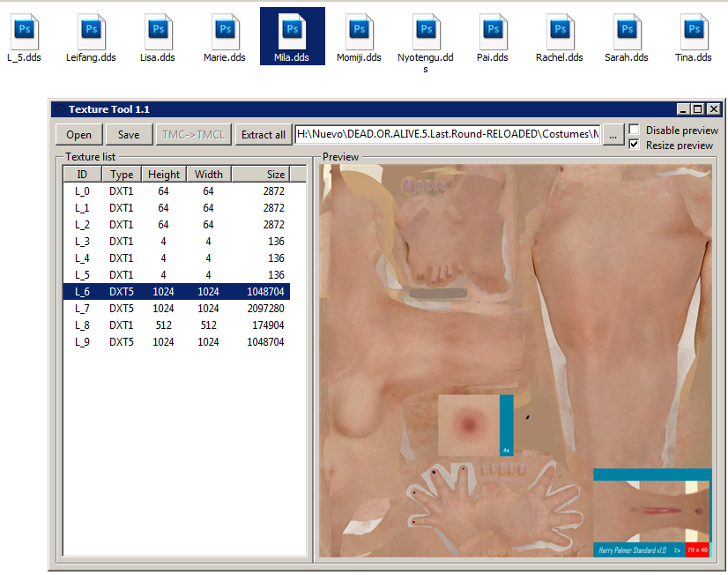Select the Tina.dds file icon
The height and width of the screenshot is (575, 728).
pos(694,32)
